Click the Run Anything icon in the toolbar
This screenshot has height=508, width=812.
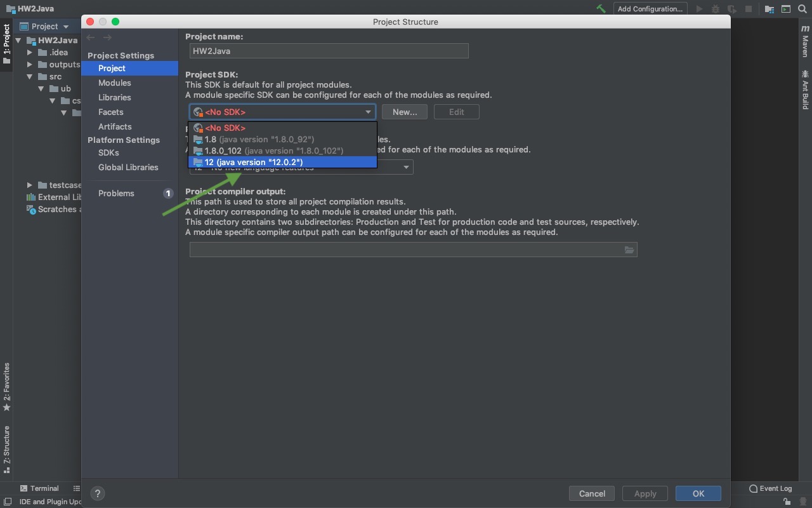(x=786, y=9)
